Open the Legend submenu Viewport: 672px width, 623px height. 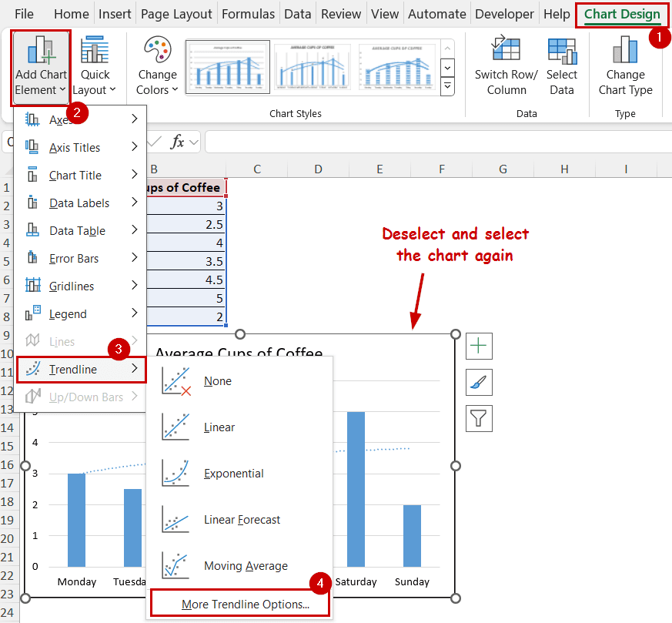(x=80, y=314)
